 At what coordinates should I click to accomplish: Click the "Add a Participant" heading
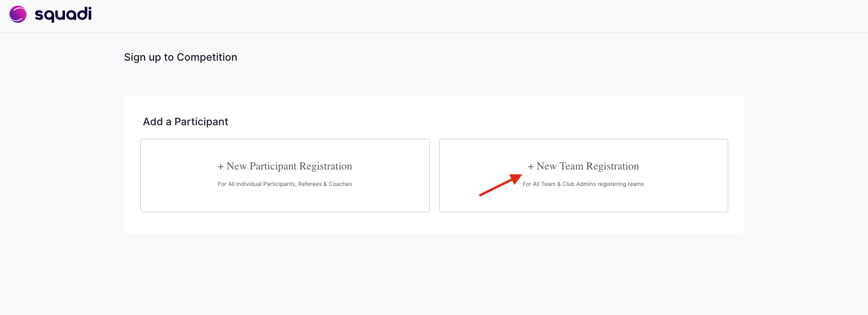(x=185, y=121)
